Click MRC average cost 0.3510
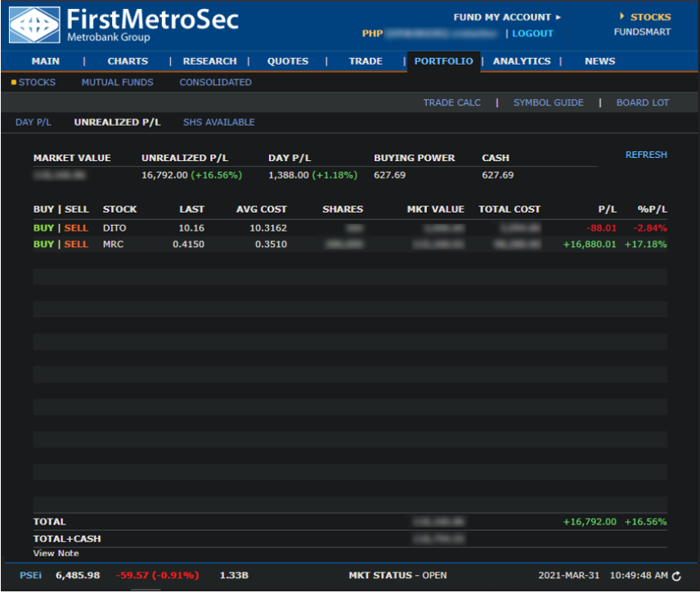700x593 pixels. tap(271, 245)
